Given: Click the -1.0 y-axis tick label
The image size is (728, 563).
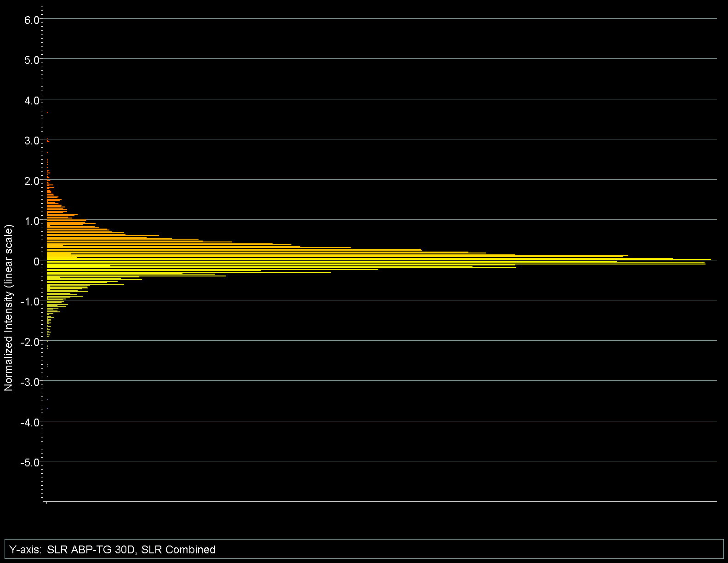Looking at the screenshot, I should pyautogui.click(x=30, y=302).
